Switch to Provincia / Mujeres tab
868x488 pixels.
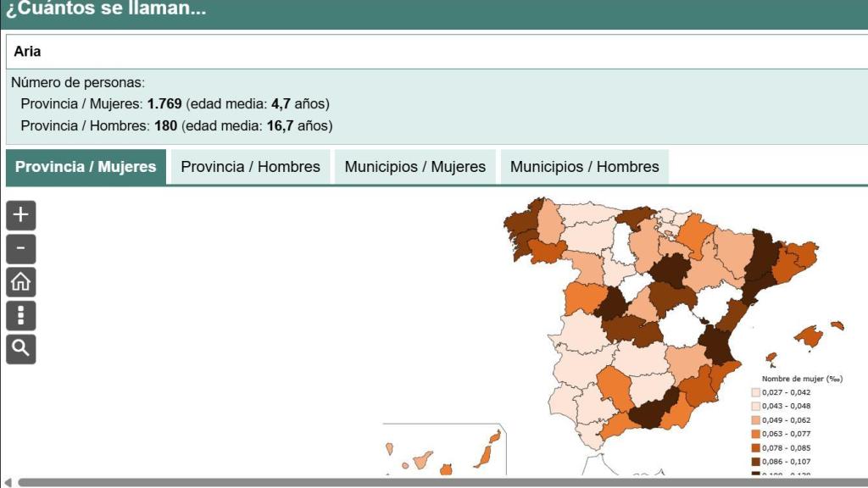coord(86,167)
